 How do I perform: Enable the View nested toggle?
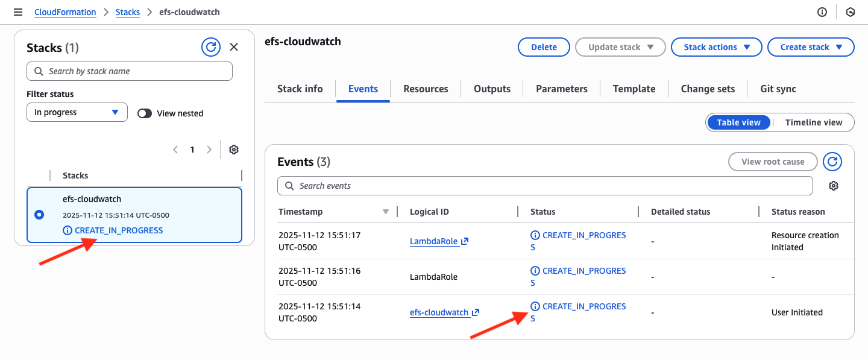(x=145, y=113)
